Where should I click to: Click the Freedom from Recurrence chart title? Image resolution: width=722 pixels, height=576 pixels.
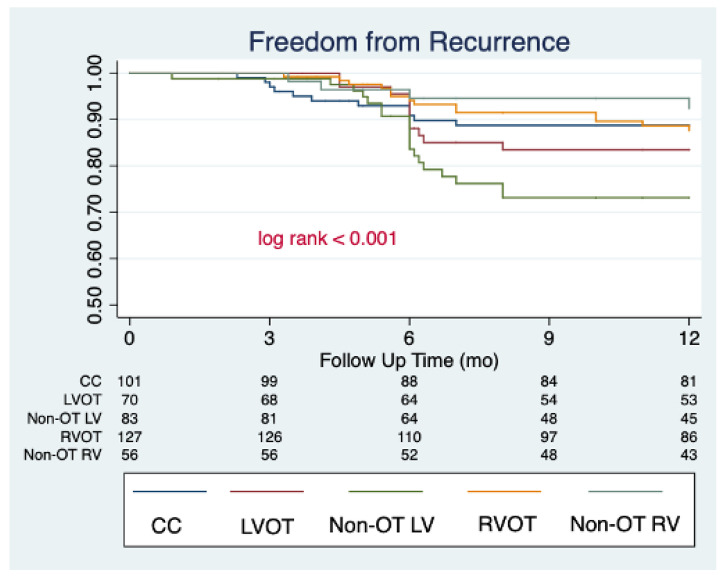tap(409, 41)
